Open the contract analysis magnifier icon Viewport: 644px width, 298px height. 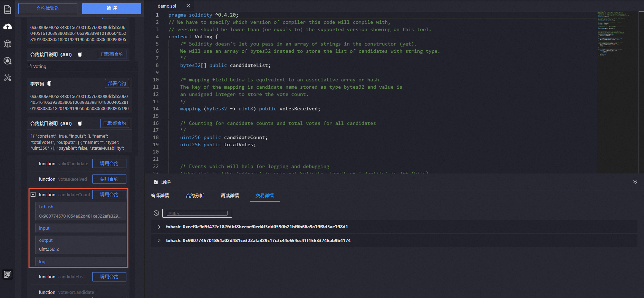(8, 61)
